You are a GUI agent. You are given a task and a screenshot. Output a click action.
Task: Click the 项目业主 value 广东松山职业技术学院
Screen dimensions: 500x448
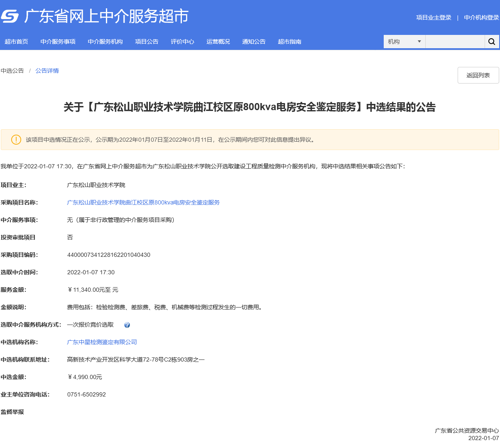click(96, 185)
